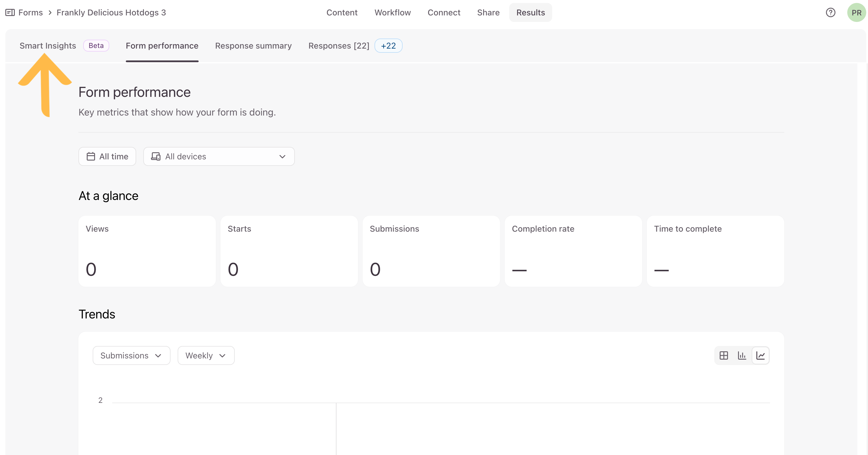Go to the Content tab

tap(342, 12)
